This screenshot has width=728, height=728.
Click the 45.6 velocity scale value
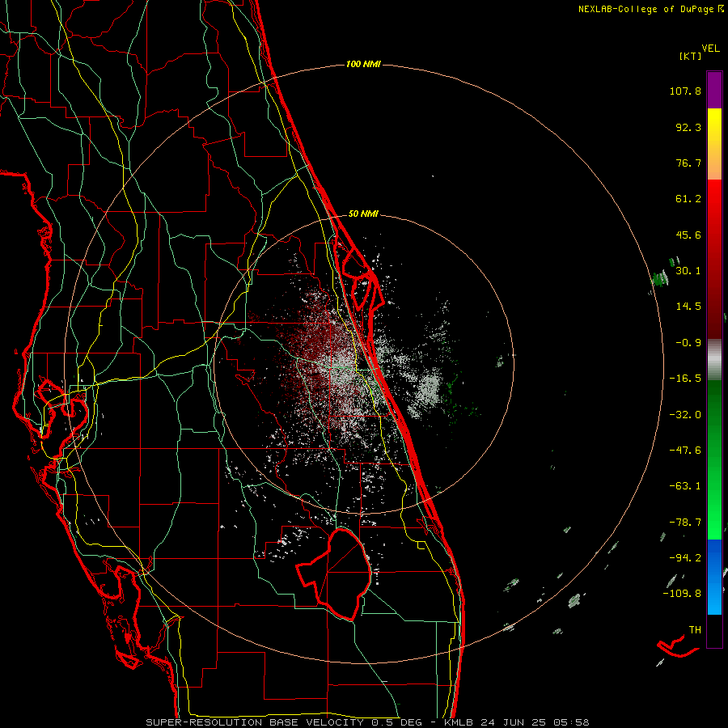[x=688, y=235]
